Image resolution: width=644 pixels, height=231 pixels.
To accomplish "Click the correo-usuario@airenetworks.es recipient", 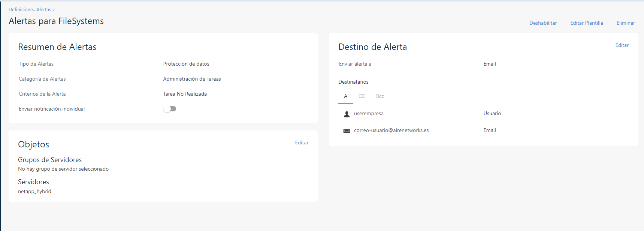I will coord(391,130).
